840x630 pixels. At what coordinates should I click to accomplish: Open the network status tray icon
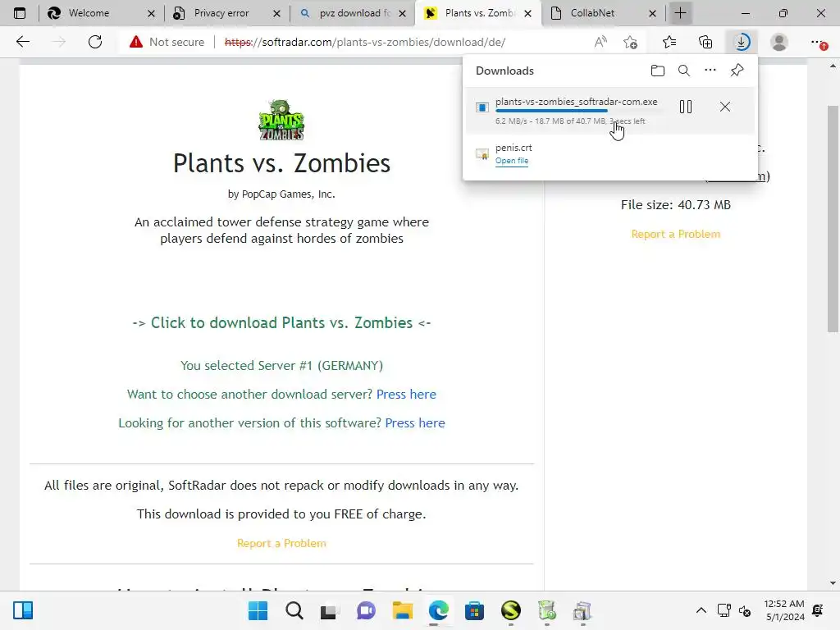[x=724, y=610]
